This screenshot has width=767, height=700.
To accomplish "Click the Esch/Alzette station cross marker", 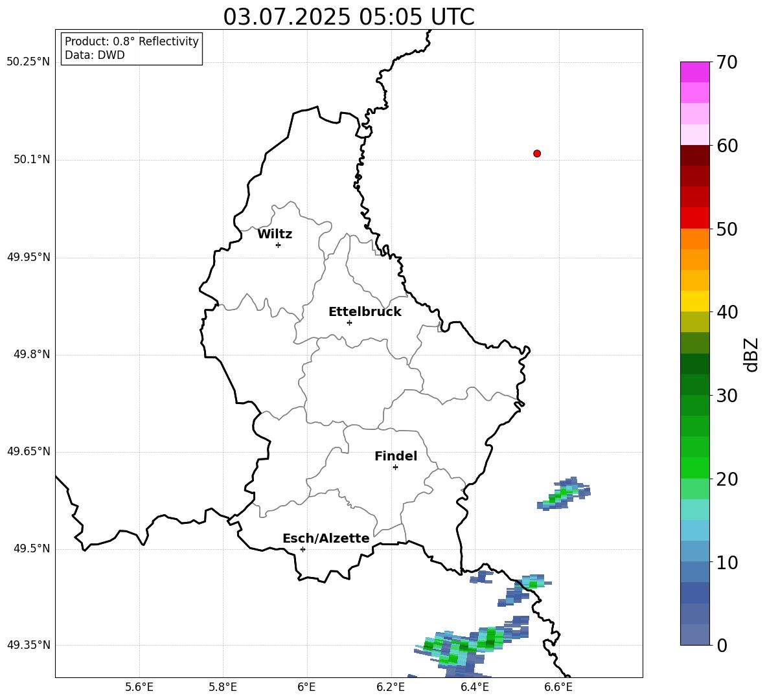I will (303, 549).
